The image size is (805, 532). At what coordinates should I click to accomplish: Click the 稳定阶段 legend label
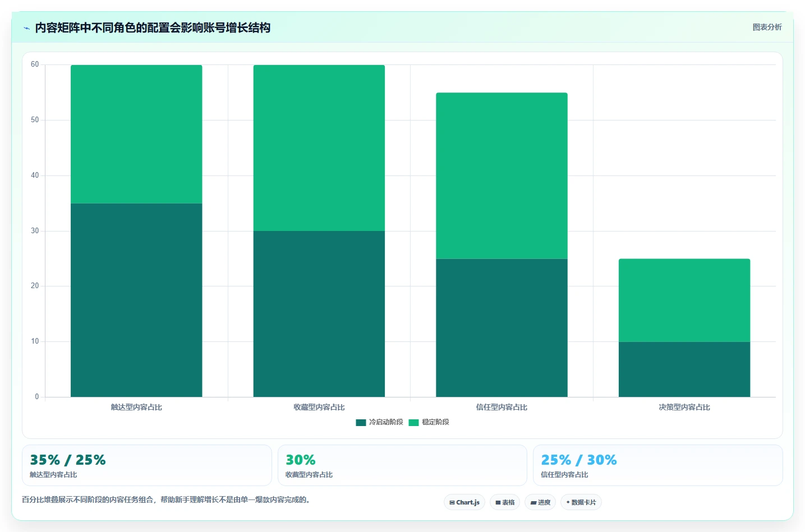tap(435, 422)
